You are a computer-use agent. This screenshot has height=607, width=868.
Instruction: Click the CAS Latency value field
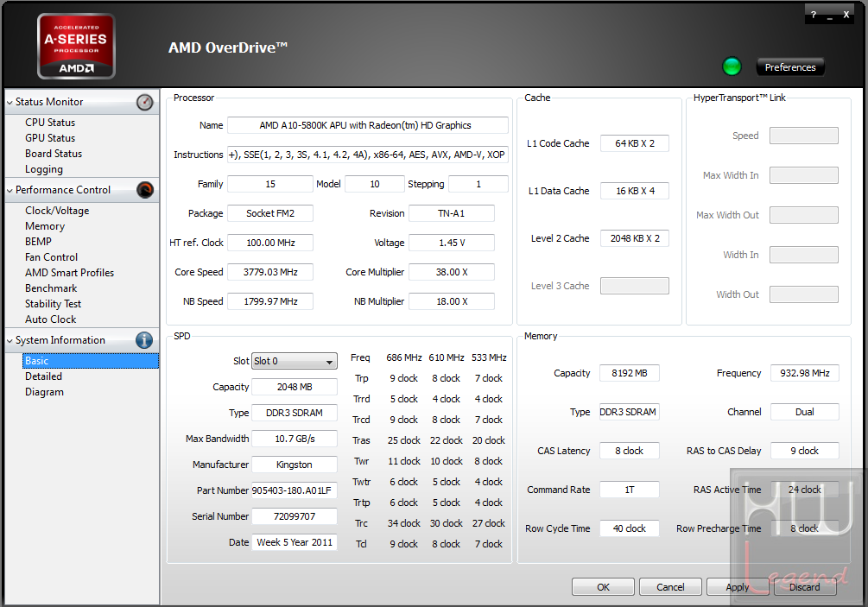(630, 451)
